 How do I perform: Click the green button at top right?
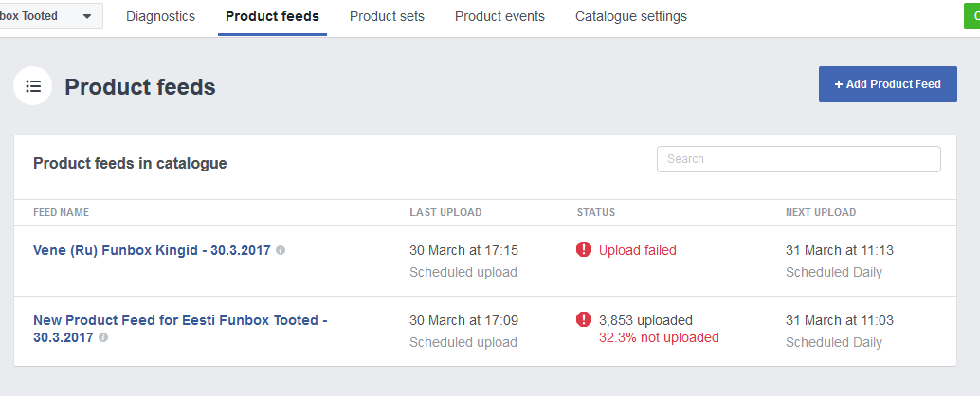(x=971, y=16)
